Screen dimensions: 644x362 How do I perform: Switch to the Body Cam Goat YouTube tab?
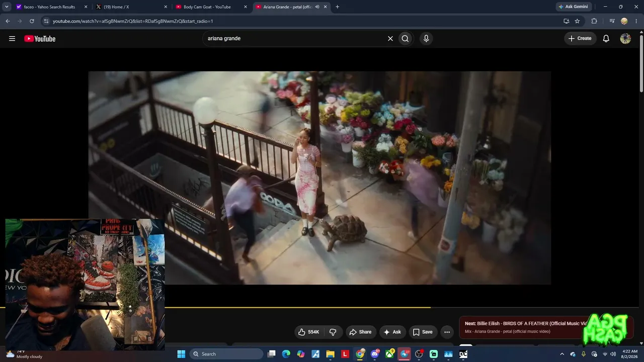pyautogui.click(x=210, y=7)
